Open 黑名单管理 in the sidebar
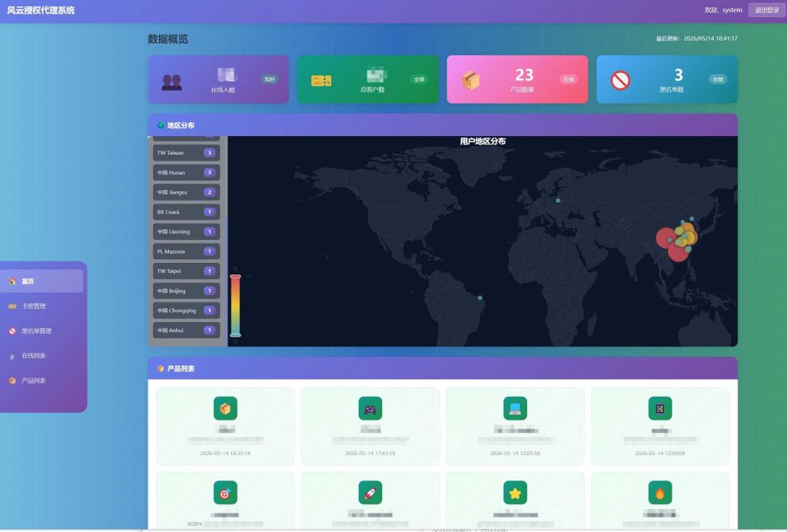 [x=42, y=331]
